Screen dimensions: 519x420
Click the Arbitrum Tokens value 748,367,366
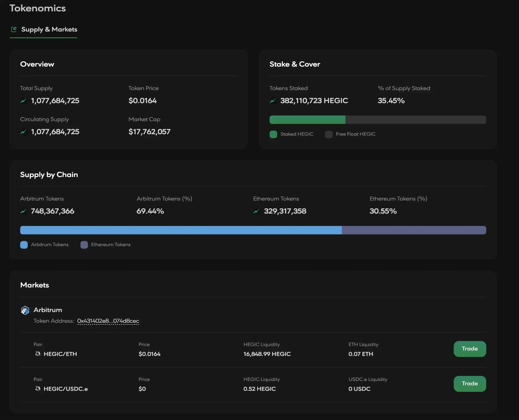coord(52,211)
